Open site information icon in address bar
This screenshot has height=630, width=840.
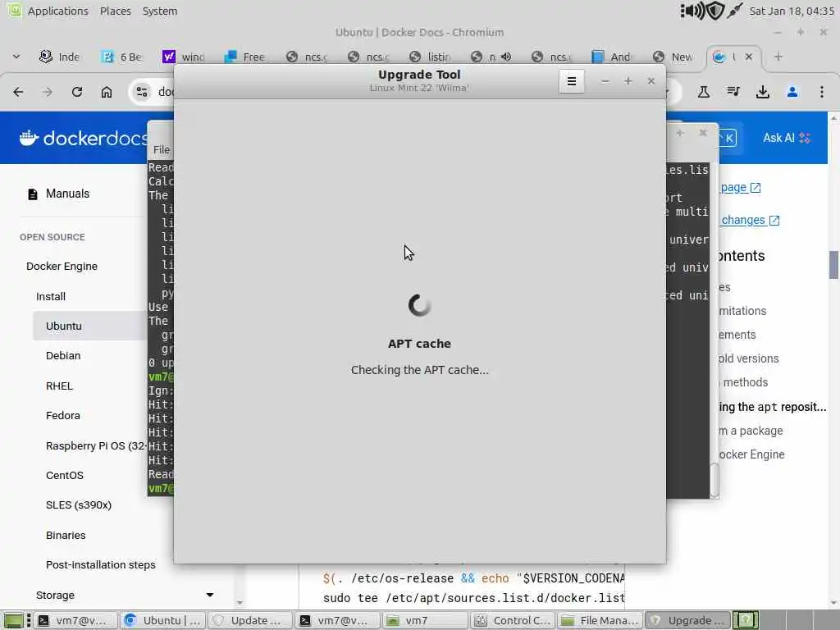[142, 92]
